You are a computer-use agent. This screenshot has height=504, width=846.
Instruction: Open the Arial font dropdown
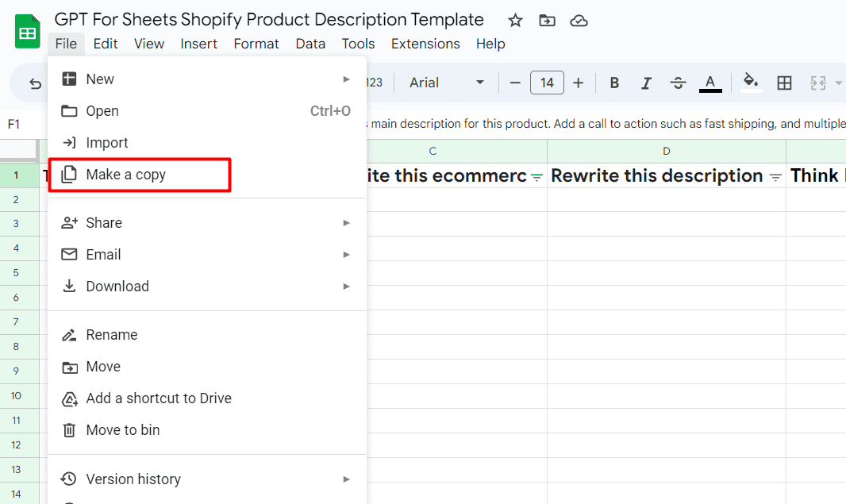click(446, 83)
